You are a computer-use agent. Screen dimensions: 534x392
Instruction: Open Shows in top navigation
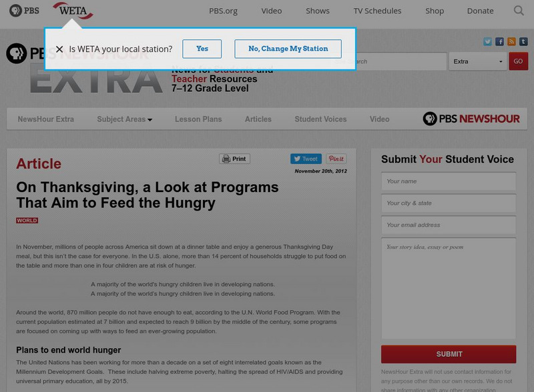[318, 11]
